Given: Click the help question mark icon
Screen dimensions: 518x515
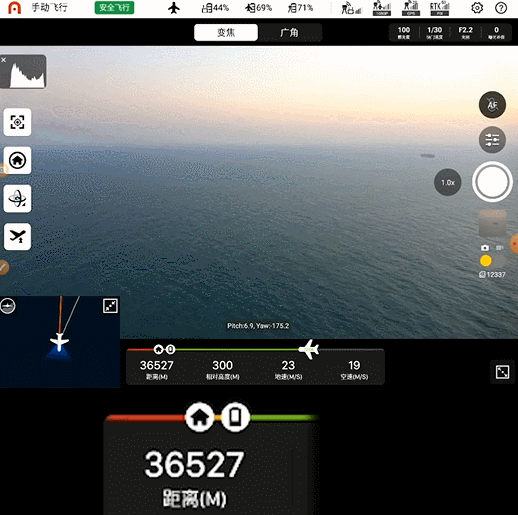Looking at the screenshot, I should coord(501,8).
